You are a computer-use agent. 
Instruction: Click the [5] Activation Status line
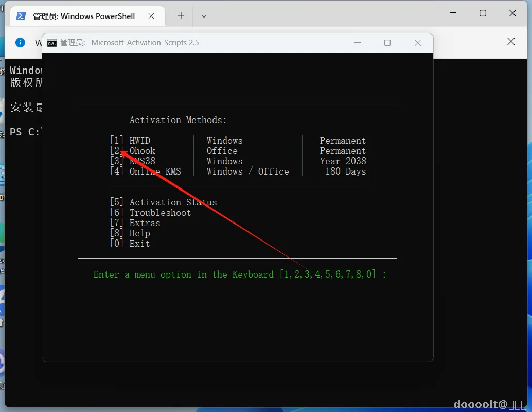[164, 202]
